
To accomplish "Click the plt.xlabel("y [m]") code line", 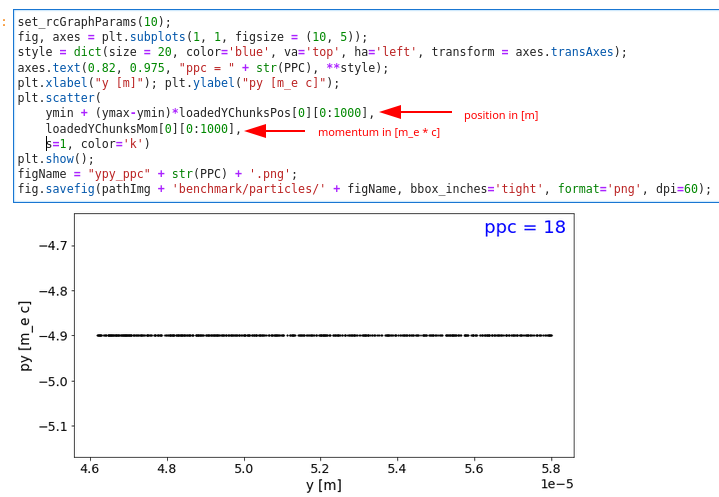I will (178, 83).
